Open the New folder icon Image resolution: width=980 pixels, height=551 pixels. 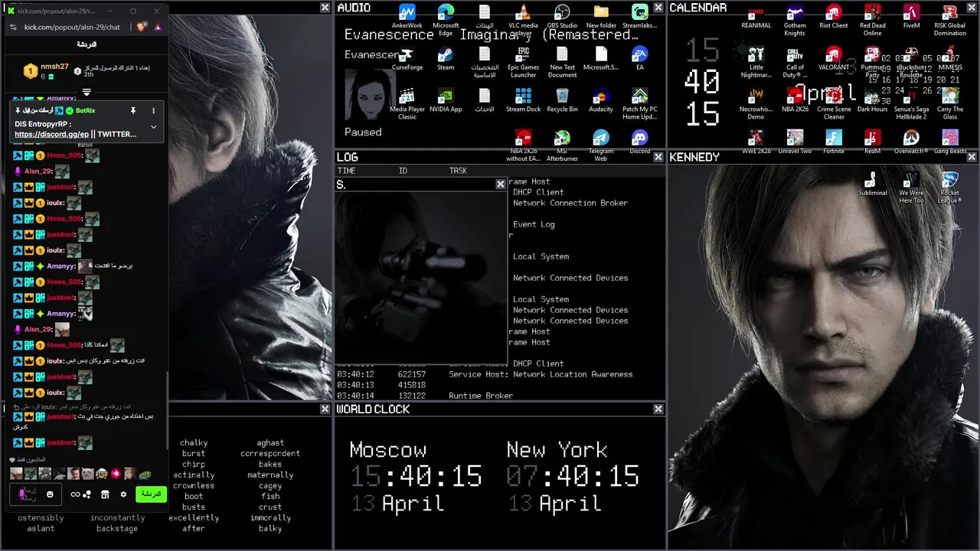[601, 18]
